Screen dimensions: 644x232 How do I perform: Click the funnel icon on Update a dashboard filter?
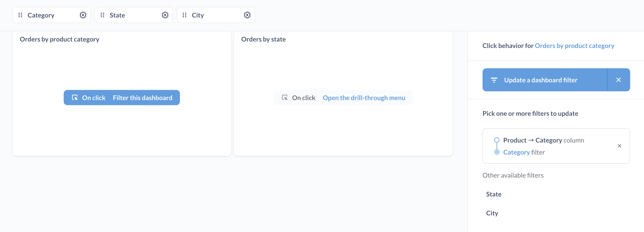point(494,80)
